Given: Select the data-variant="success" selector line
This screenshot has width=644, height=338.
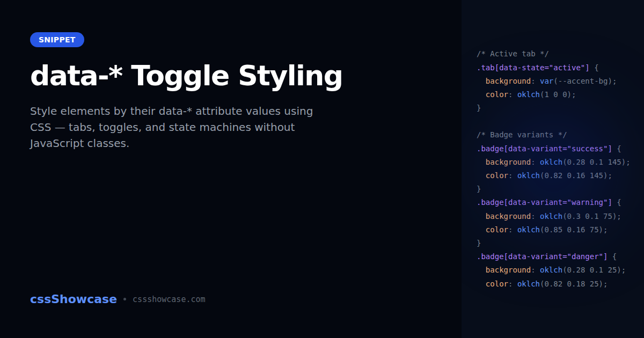Looking at the screenshot, I should [x=548, y=149].
